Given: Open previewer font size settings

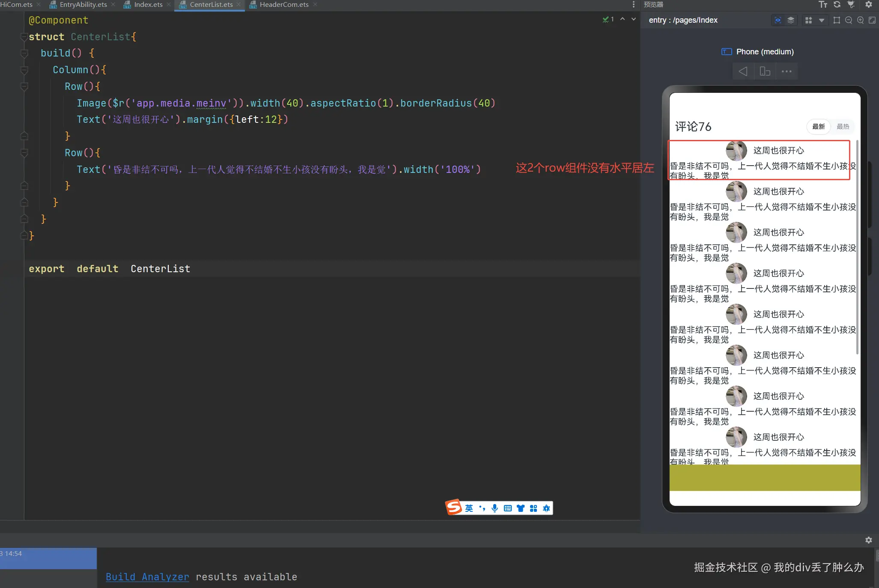Looking at the screenshot, I should 822,5.
